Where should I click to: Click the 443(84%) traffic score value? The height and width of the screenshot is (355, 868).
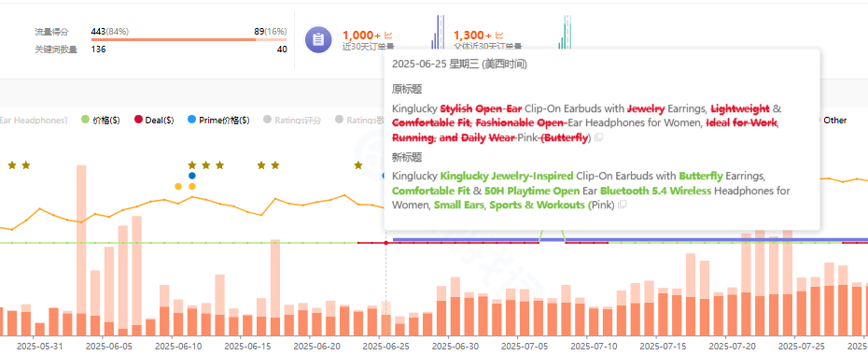(x=110, y=32)
